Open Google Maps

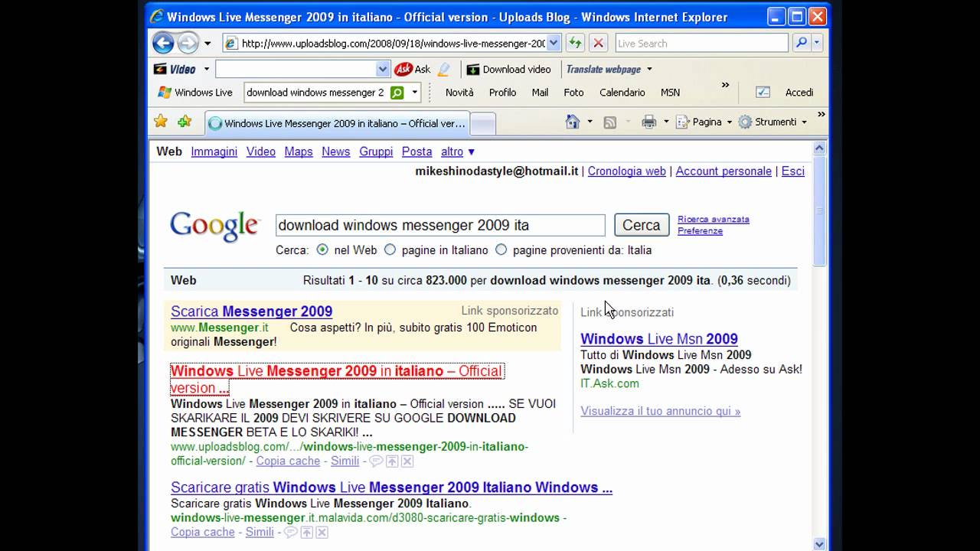(299, 152)
